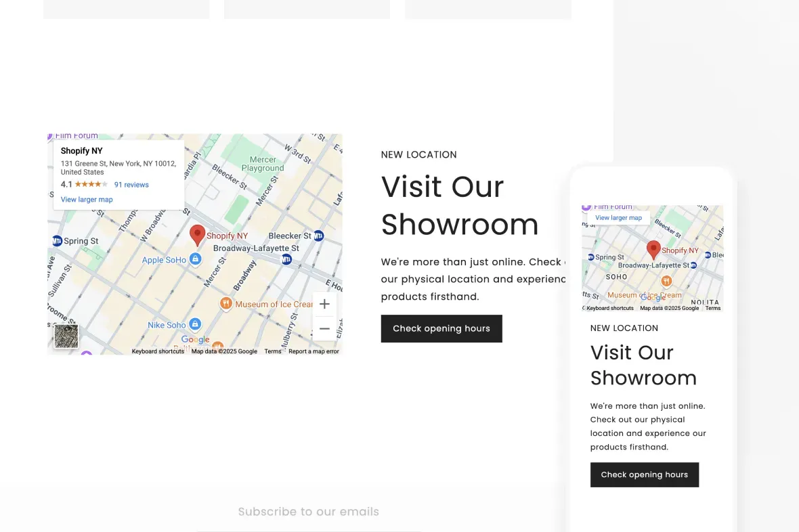Open Terms link on desktop map
The height and width of the screenshot is (532, 799).
(273, 351)
